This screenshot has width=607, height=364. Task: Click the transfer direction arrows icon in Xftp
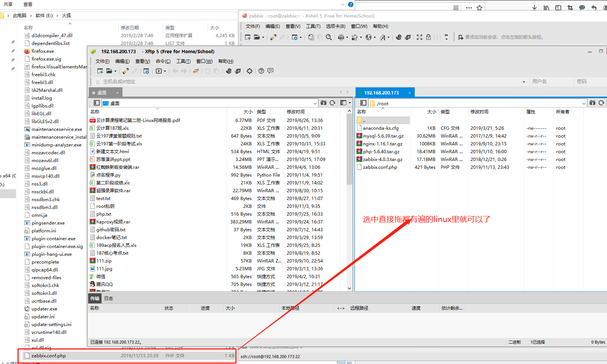196,71
